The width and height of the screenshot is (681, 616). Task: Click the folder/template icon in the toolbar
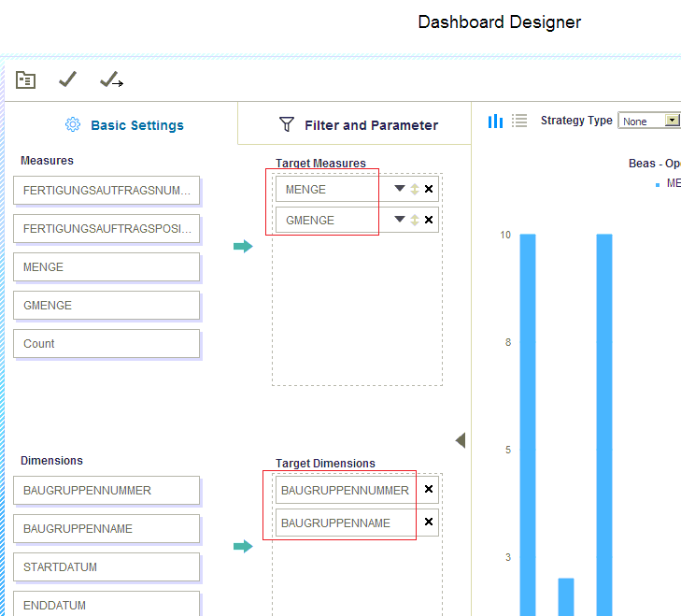coord(25,80)
